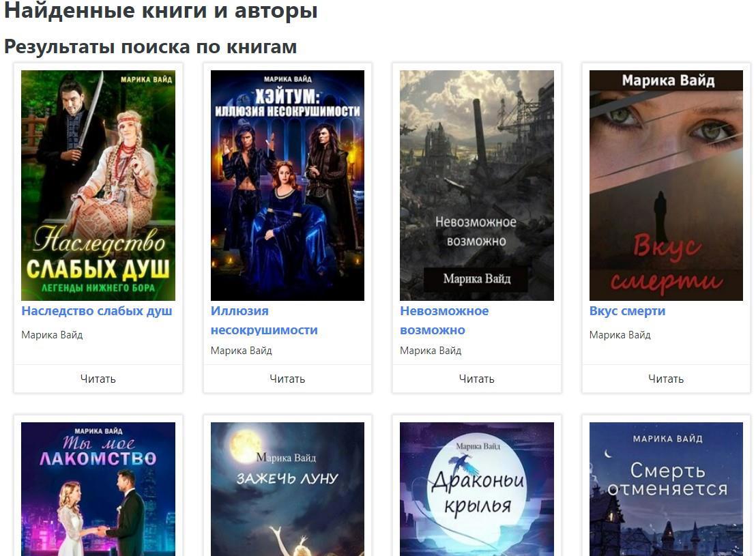The height and width of the screenshot is (556, 756).
Task: Click the heading Результаты поиска по книгам
Action: click(150, 47)
